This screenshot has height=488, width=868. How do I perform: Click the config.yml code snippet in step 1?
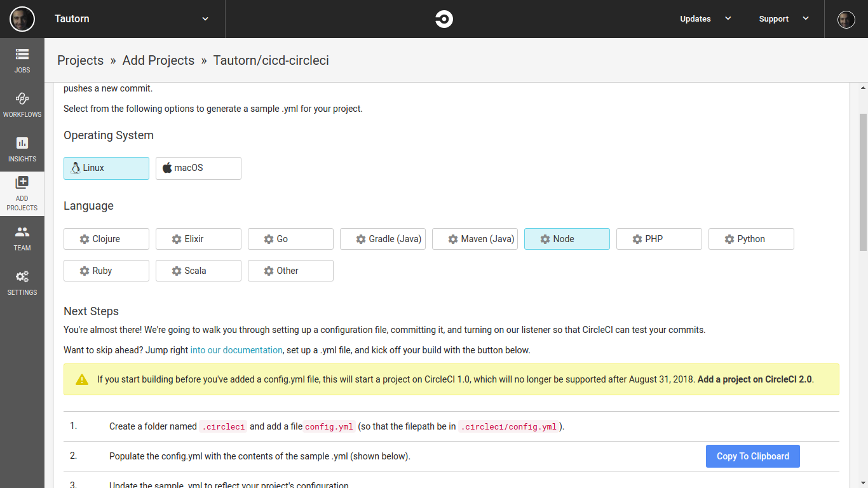coord(329,427)
